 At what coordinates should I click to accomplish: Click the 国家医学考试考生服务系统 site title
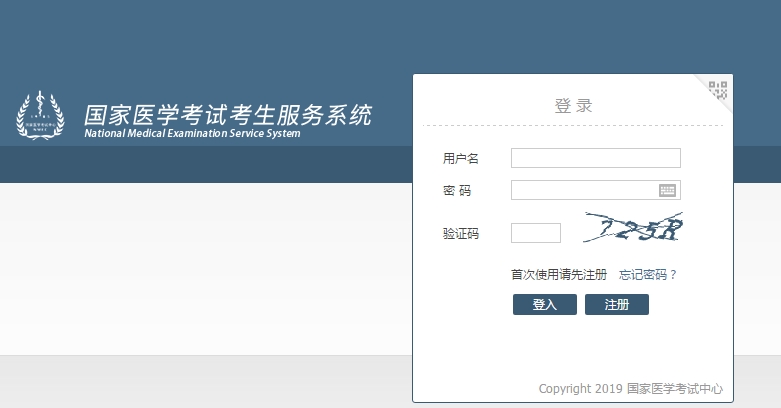tap(227, 114)
